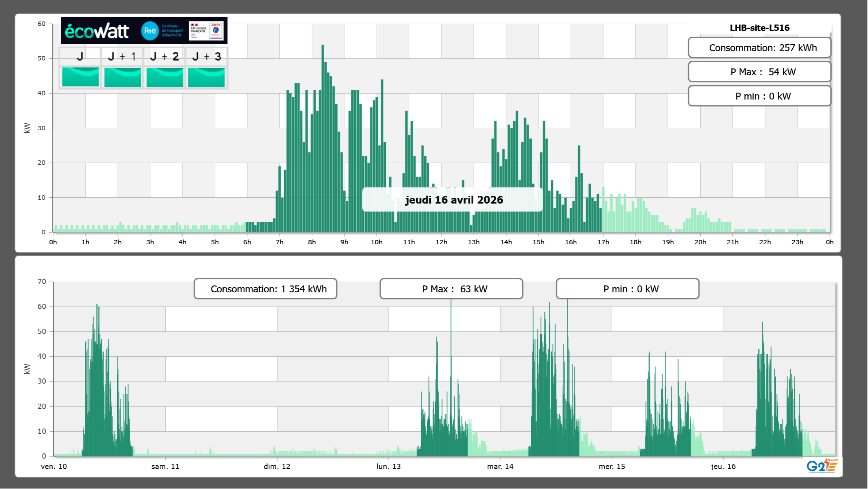Click the P Max : 54 kW box
This screenshot has height=489, width=868.
click(x=759, y=72)
